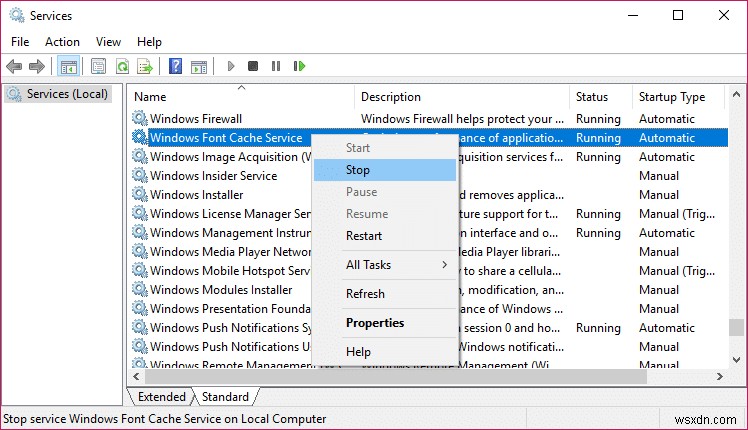
Task: Click the vertical scrollbar up arrow
Action: [x=736, y=95]
